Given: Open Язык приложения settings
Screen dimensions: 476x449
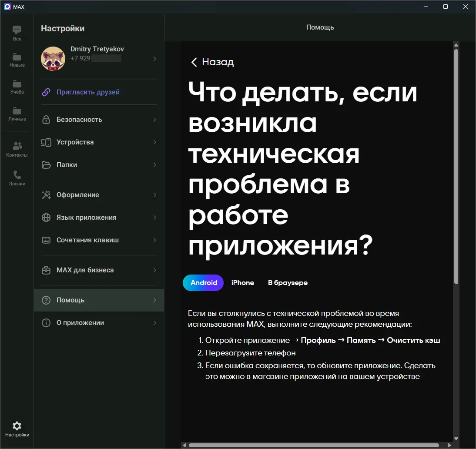Looking at the screenshot, I should click(x=99, y=218).
